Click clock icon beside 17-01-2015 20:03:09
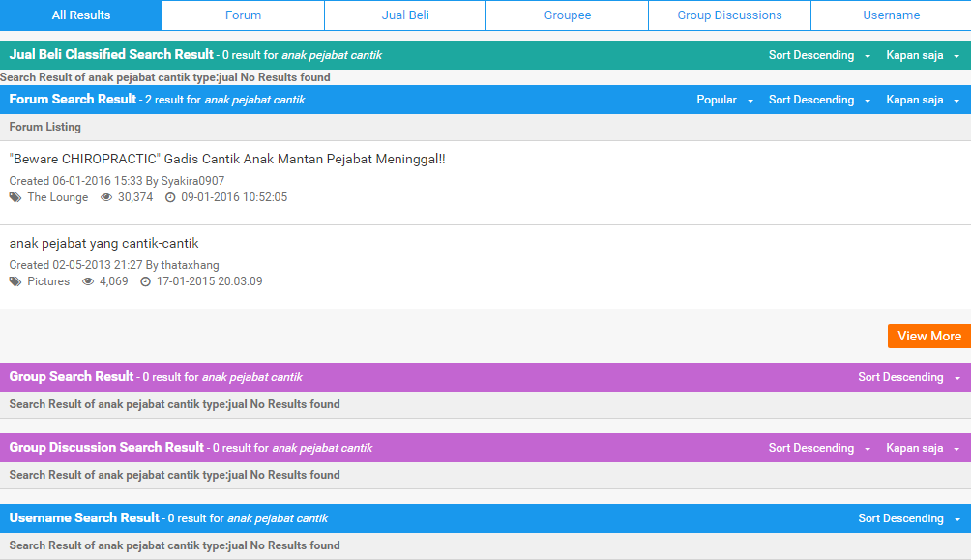Image resolution: width=971 pixels, height=560 pixels. (145, 281)
